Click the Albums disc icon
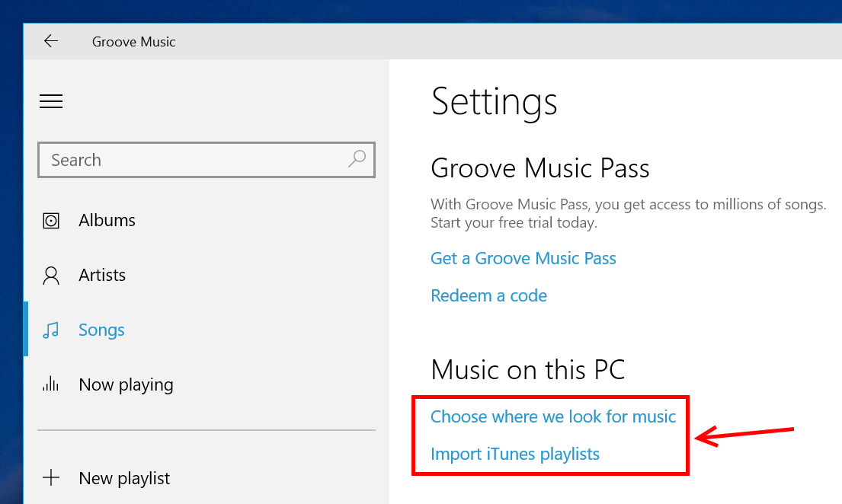The width and height of the screenshot is (842, 504). 51,221
